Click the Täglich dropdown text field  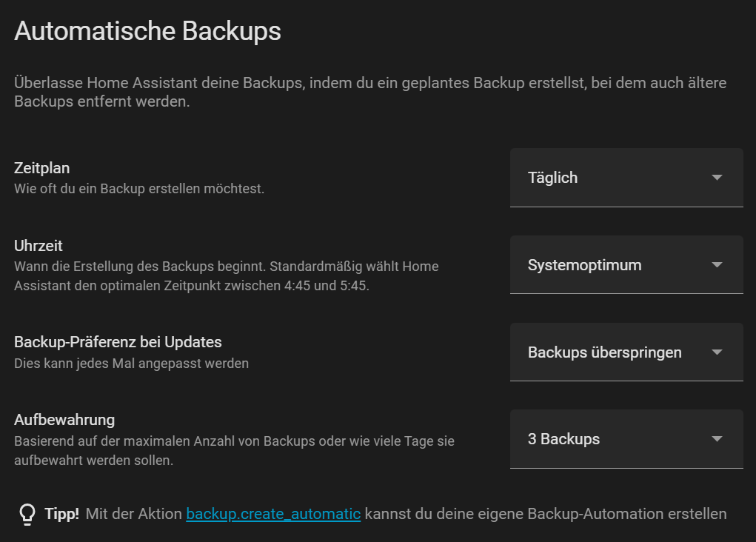[552, 178]
